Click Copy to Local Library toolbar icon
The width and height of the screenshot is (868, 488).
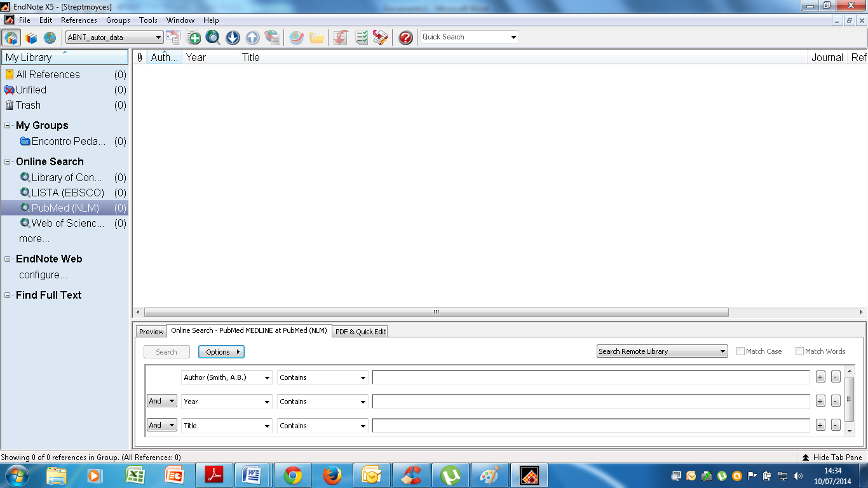[x=173, y=37]
